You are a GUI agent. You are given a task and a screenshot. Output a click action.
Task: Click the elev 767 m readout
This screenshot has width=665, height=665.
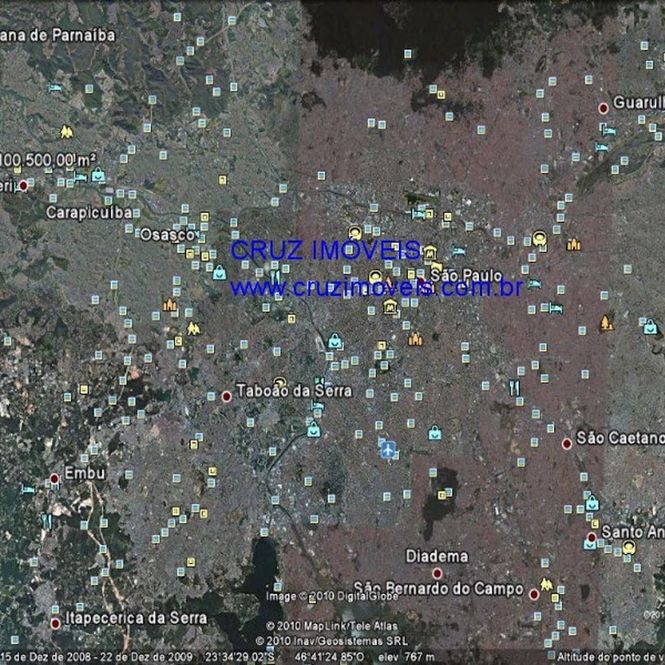click(x=406, y=657)
